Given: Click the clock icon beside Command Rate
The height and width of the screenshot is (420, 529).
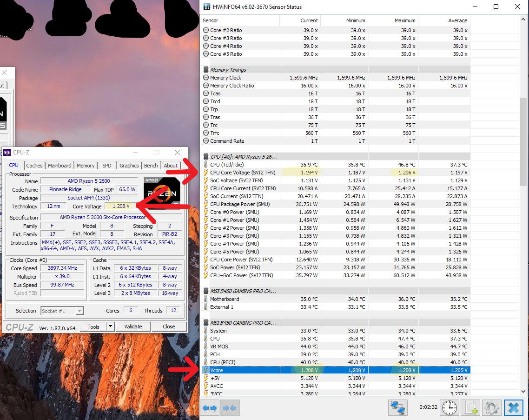Looking at the screenshot, I should pyautogui.click(x=206, y=141).
